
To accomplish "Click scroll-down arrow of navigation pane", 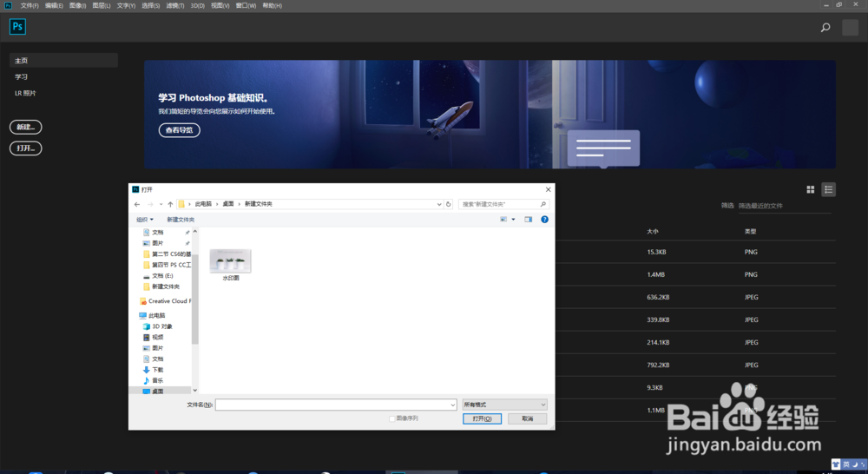I will point(194,391).
